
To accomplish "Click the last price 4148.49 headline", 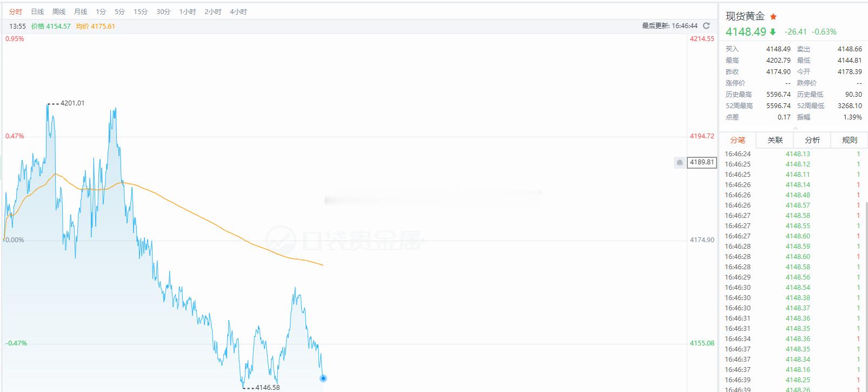I will pyautogui.click(x=746, y=32).
